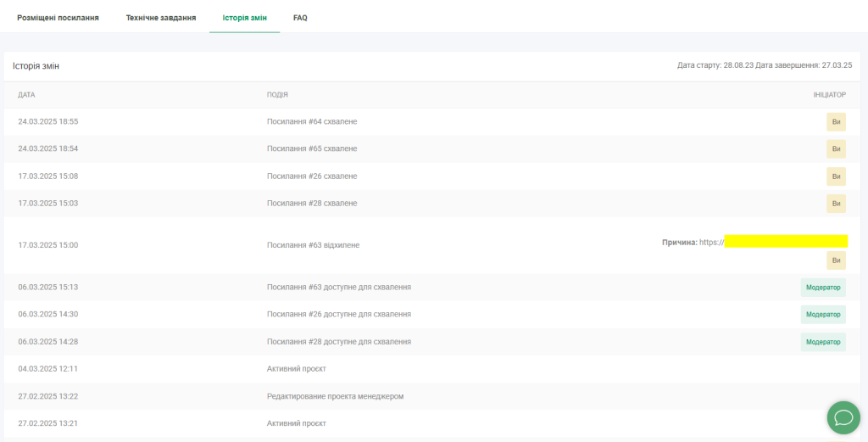Click the Ви badge under the rejection reason
The width and height of the screenshot is (868, 442).
[836, 260]
